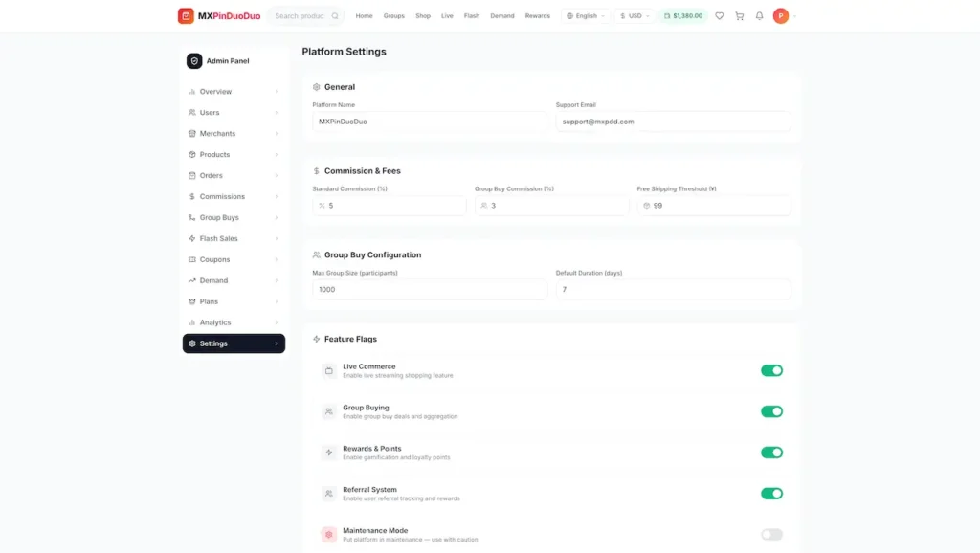Click the Support Email input field
This screenshot has height=553, width=980.
coord(673,122)
